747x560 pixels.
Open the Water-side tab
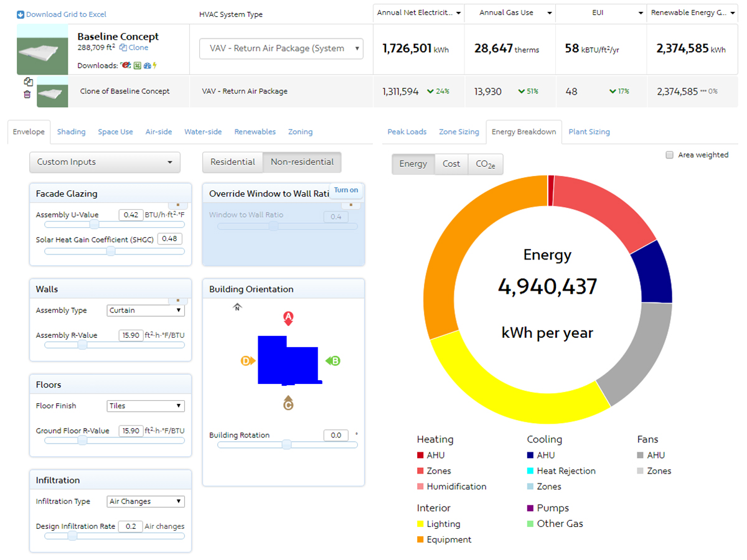[203, 132]
